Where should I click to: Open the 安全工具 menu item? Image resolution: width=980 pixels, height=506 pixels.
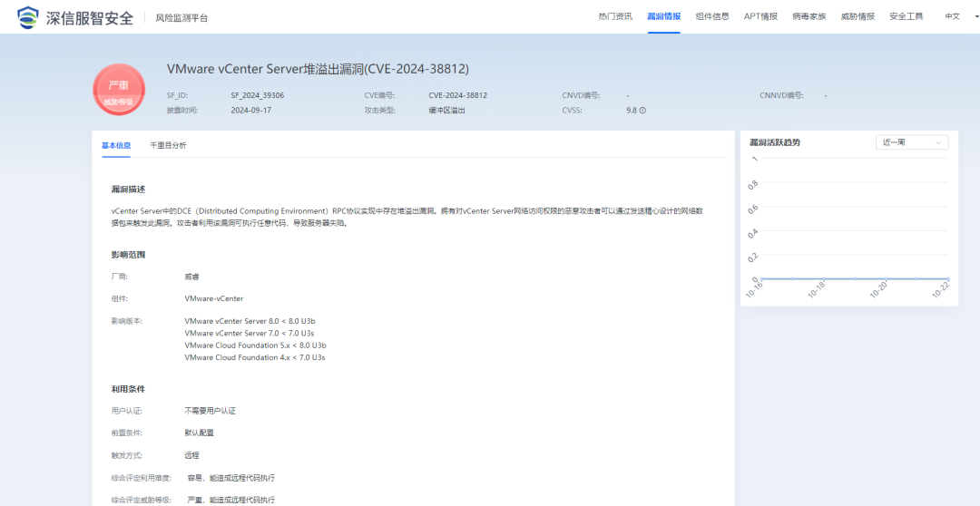tap(906, 17)
